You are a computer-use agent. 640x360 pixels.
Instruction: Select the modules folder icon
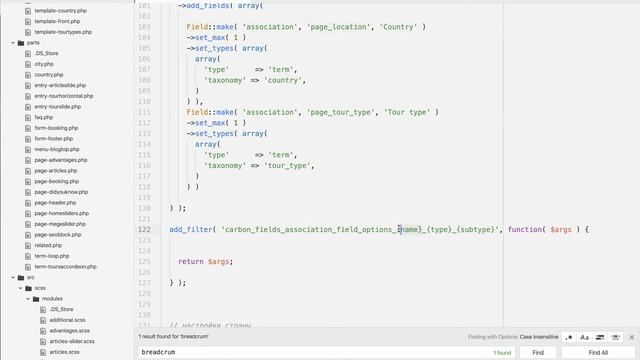(36, 298)
